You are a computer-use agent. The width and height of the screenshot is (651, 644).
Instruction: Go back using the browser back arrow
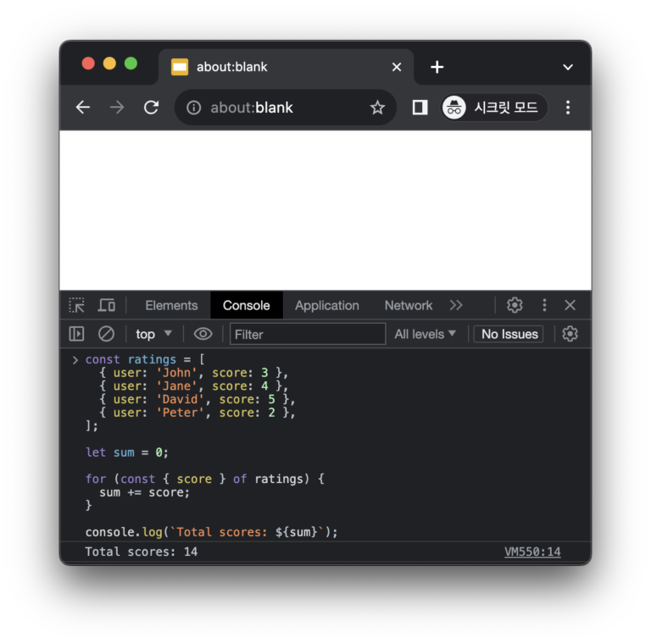[83, 108]
